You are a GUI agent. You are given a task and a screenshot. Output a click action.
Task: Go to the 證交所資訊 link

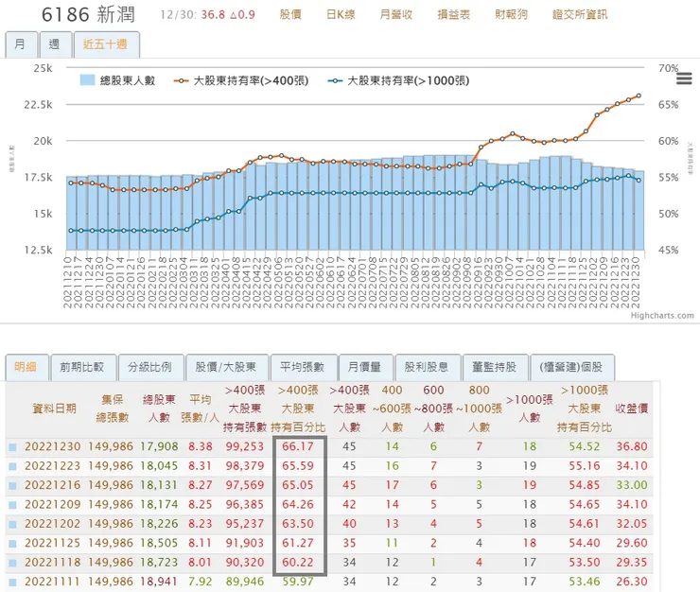coord(580,15)
